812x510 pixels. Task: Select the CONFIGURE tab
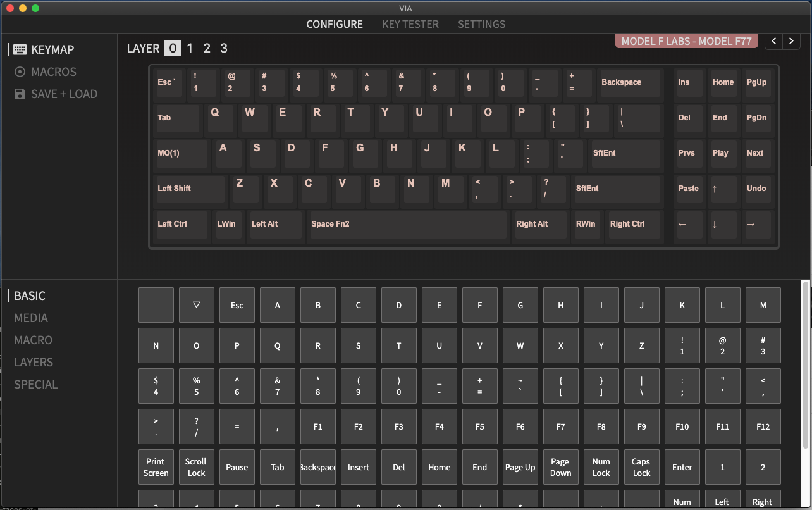(x=335, y=24)
